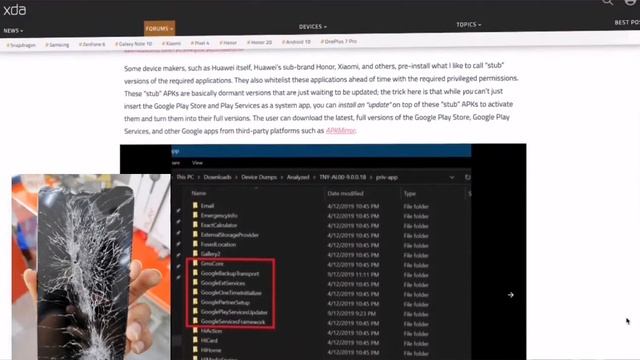This screenshot has width=640, height=360.
Task: Open the Pixel 4 tag
Action: pos(200,42)
